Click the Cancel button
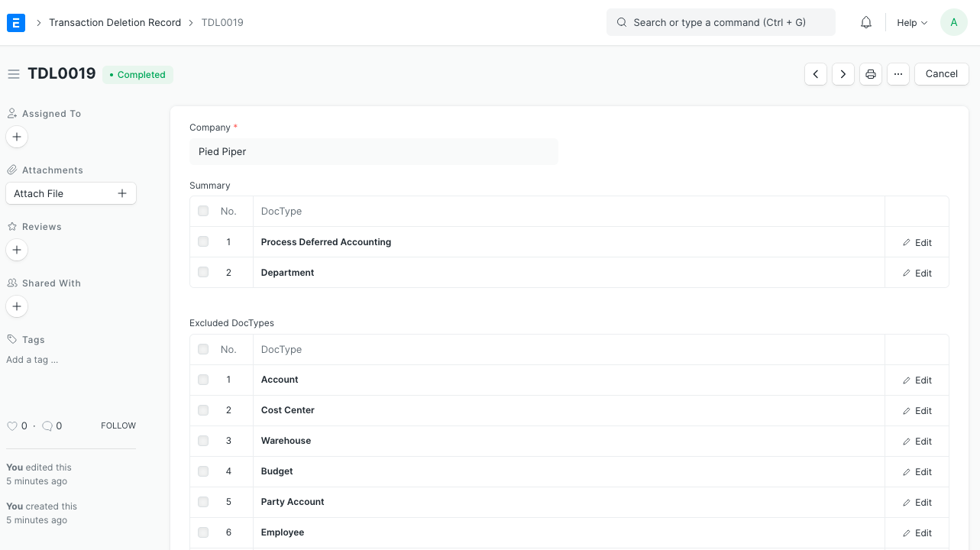Image resolution: width=980 pixels, height=550 pixels. (941, 73)
